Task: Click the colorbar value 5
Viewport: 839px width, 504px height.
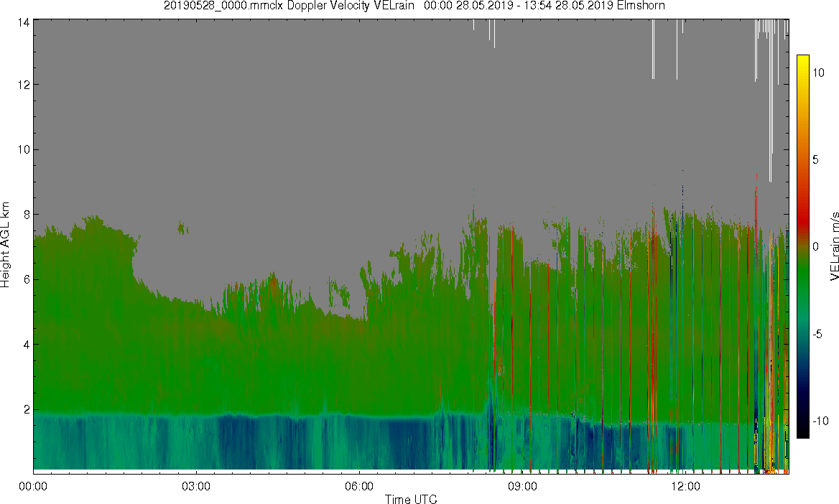Action: click(x=815, y=159)
